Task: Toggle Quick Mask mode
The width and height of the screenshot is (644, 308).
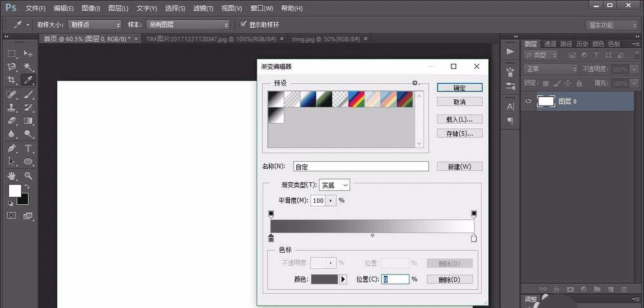Action: [x=12, y=215]
